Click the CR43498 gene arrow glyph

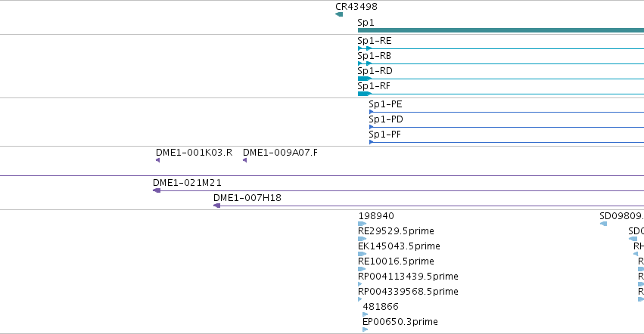(339, 14)
